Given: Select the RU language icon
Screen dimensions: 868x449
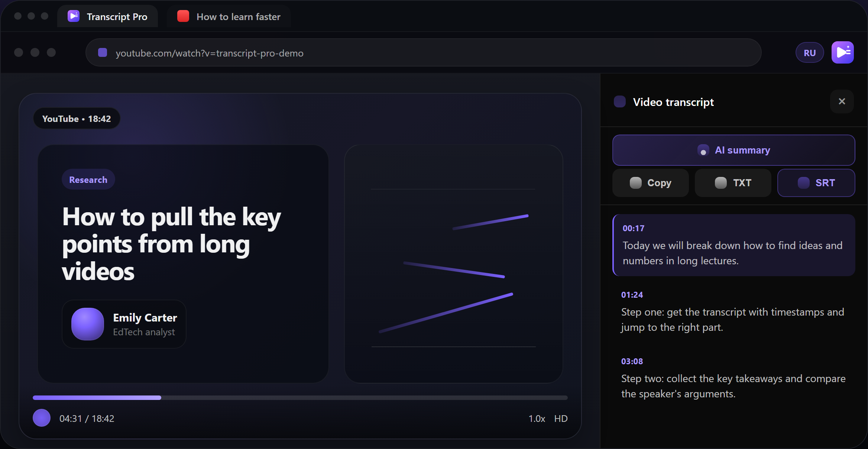Looking at the screenshot, I should tap(809, 52).
